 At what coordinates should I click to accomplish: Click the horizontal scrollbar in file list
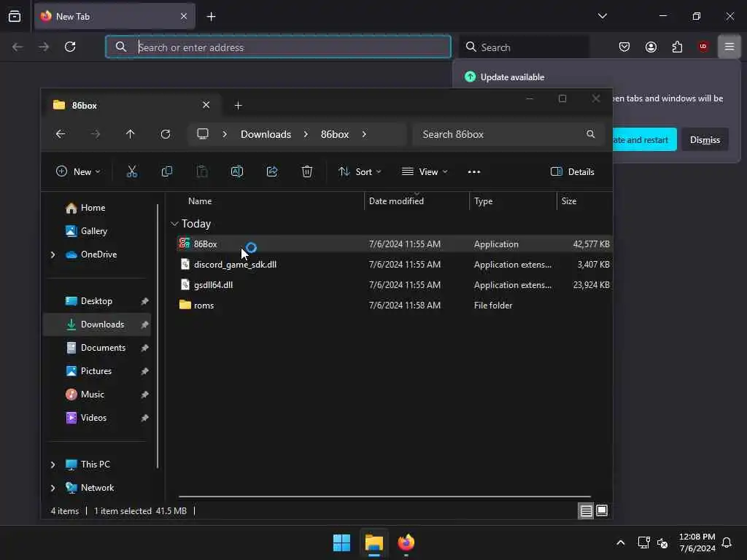pos(384,497)
